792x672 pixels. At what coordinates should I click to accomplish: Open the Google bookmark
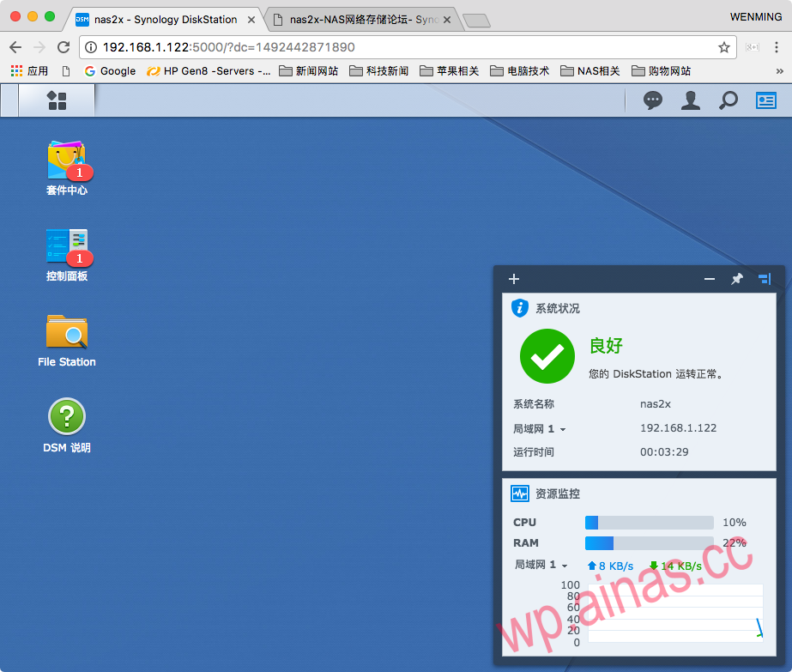(x=110, y=70)
